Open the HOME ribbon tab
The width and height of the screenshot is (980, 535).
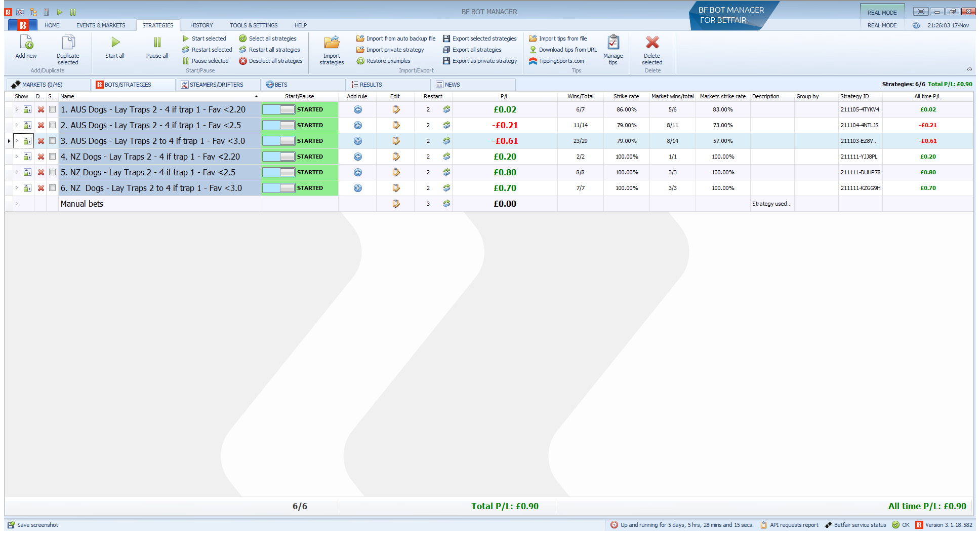pyautogui.click(x=52, y=25)
